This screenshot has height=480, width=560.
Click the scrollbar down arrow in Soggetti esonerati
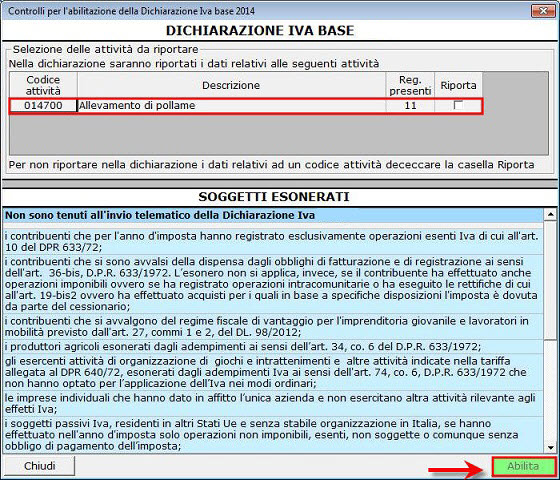550,447
